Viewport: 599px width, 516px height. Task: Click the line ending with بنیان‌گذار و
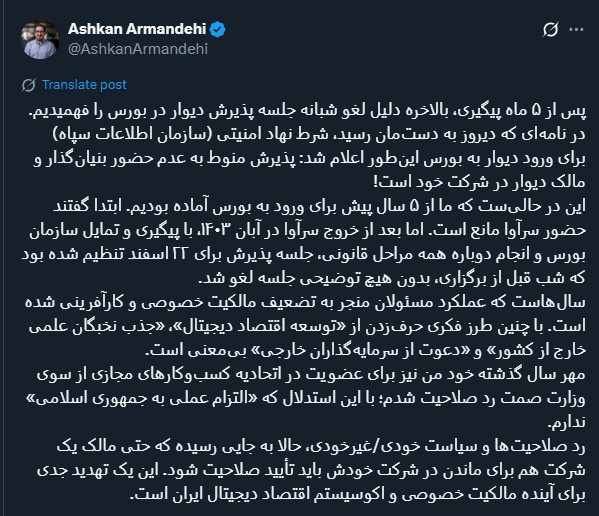(309, 159)
